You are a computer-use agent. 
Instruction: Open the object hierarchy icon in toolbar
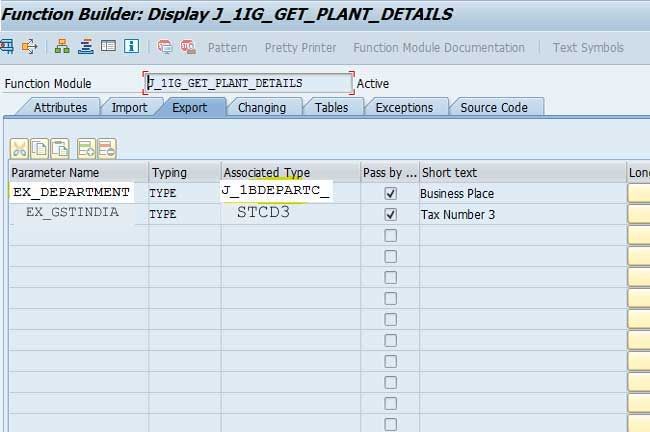tap(62, 47)
